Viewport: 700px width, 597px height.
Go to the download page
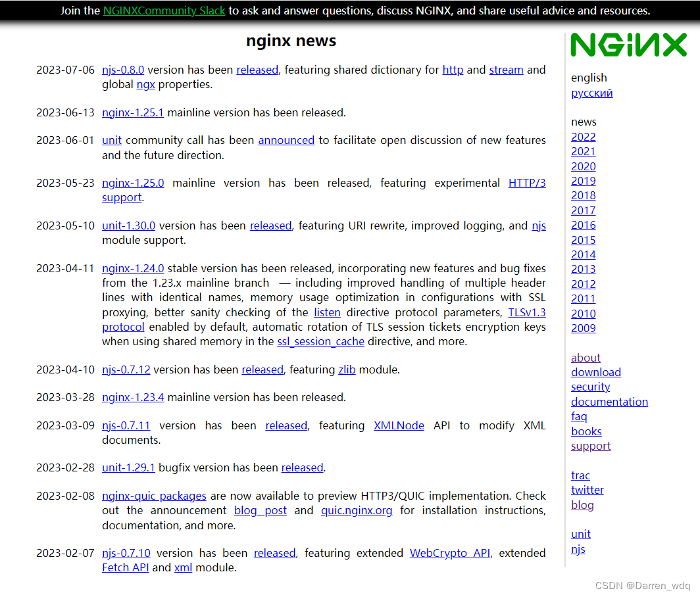point(596,373)
